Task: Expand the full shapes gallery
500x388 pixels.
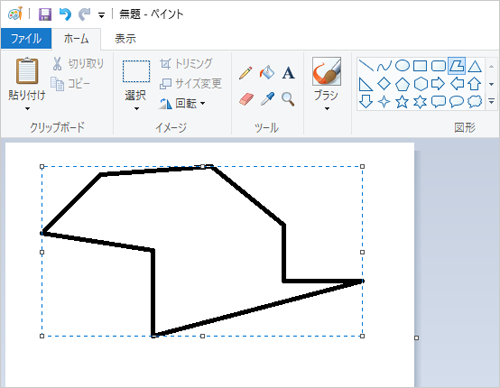Action: pyautogui.click(x=491, y=101)
